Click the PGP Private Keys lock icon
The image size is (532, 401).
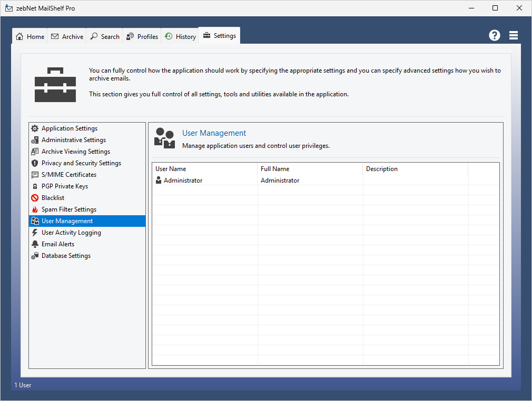tap(35, 186)
